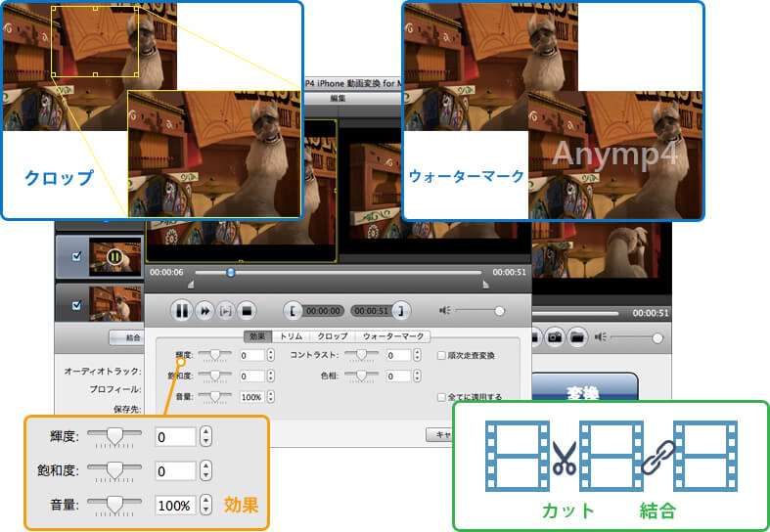Set trim start with left bracket button
Image resolution: width=770 pixels, height=532 pixels.
(293, 311)
